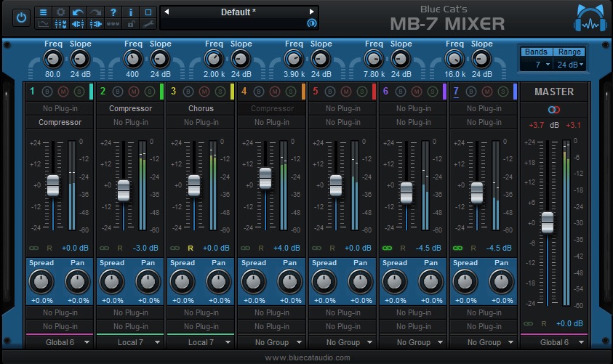Click the Master gain fader handle
Viewport: 613px width, 364px height.
[548, 222]
